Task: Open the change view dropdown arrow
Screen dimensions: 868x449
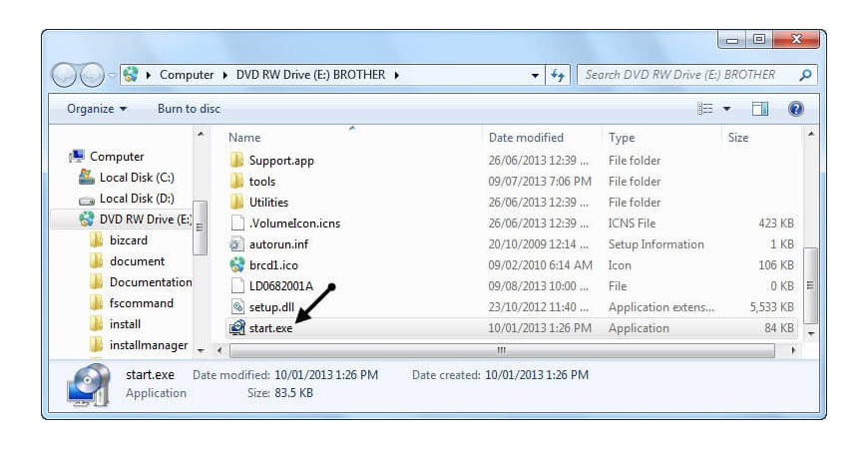Action: click(726, 109)
